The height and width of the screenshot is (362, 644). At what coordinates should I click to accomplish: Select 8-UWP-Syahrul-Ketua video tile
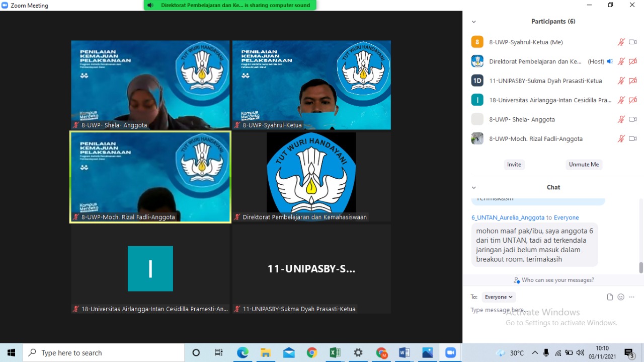pos(311,85)
